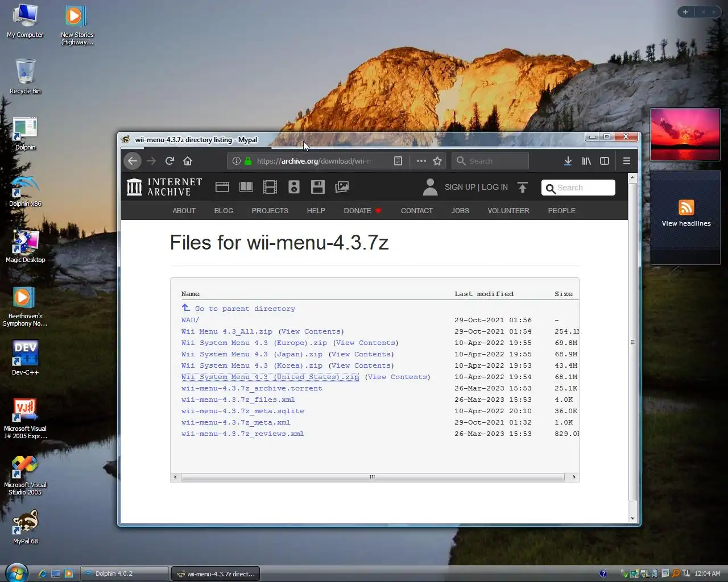
Task: Switch to Dolphin 4.0.2 taskbar button
Action: point(125,573)
